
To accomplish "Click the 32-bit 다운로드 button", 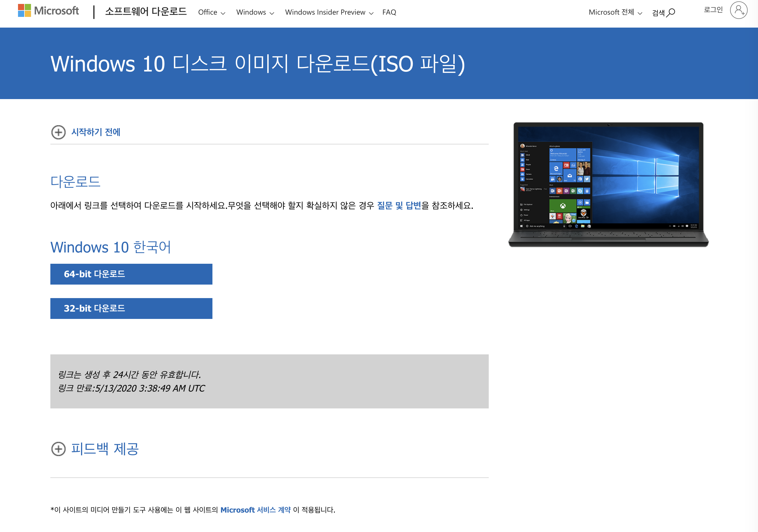I will click(x=131, y=309).
